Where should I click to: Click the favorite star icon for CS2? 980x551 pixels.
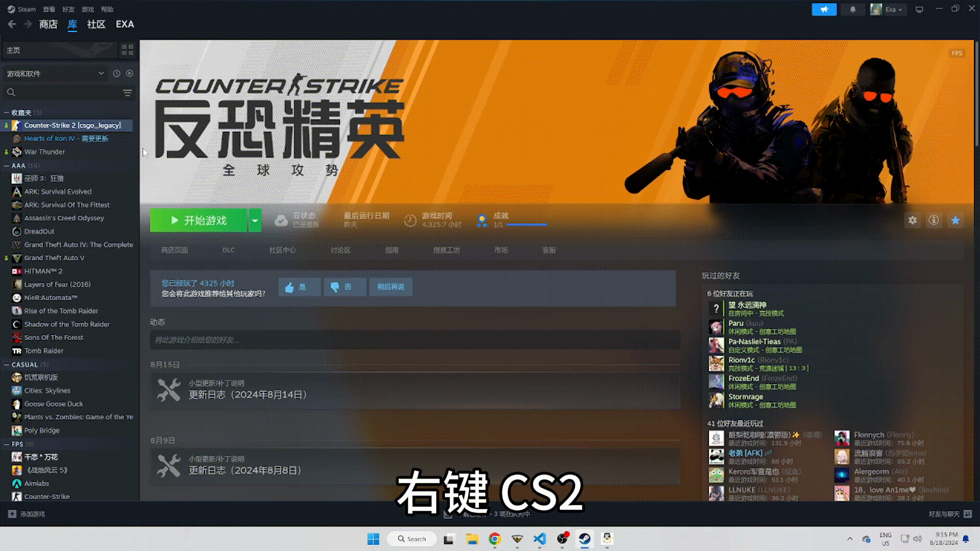pos(957,220)
